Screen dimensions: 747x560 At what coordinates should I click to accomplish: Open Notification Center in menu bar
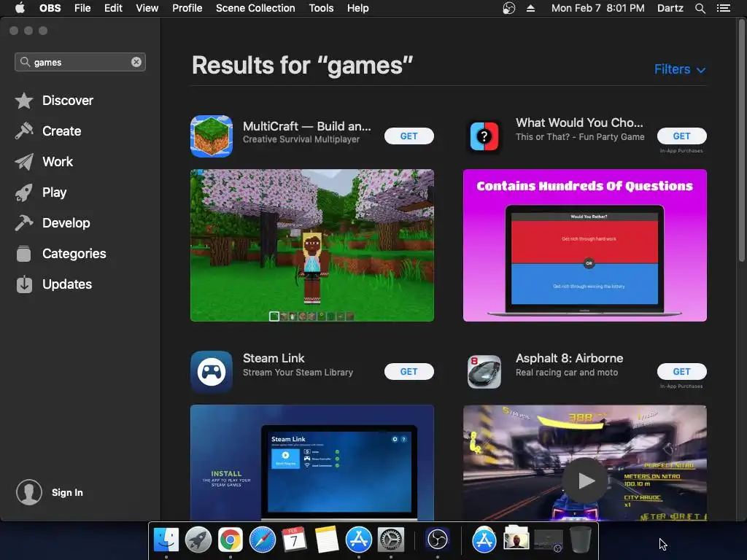click(x=724, y=8)
